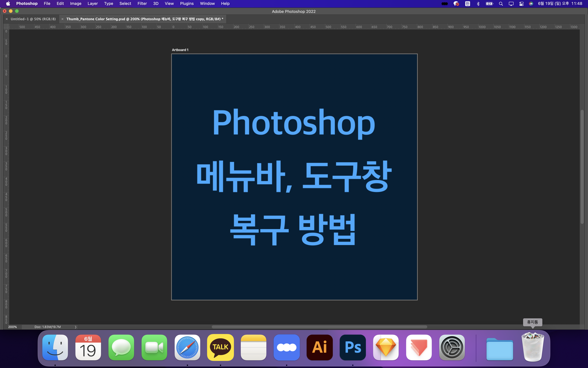588x368 pixels.
Task: Launch Sketch from the Dock
Action: (386, 347)
